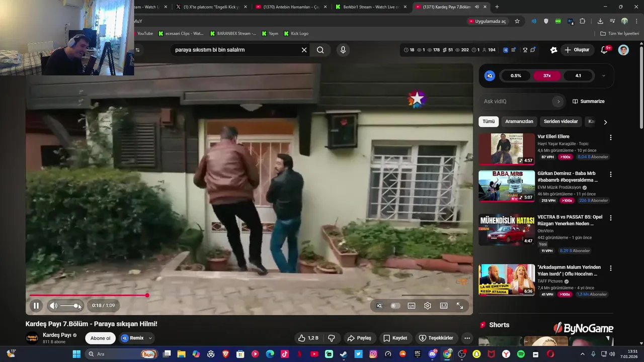Open options for Arkadaşımın Malum Yerinden video
This screenshot has width=644, height=362.
coord(611,268)
